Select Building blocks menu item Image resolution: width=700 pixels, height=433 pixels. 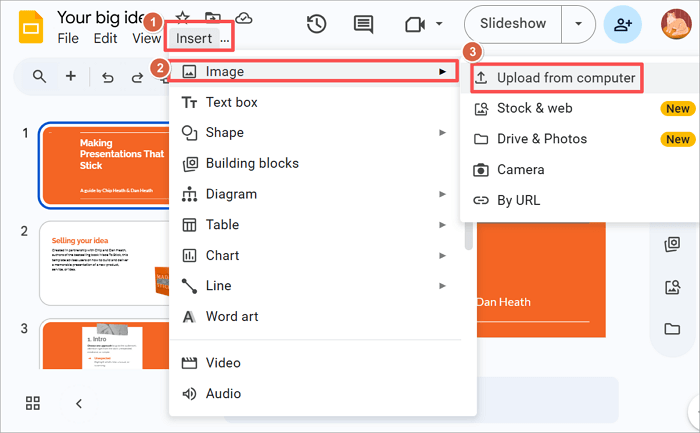click(x=313, y=163)
